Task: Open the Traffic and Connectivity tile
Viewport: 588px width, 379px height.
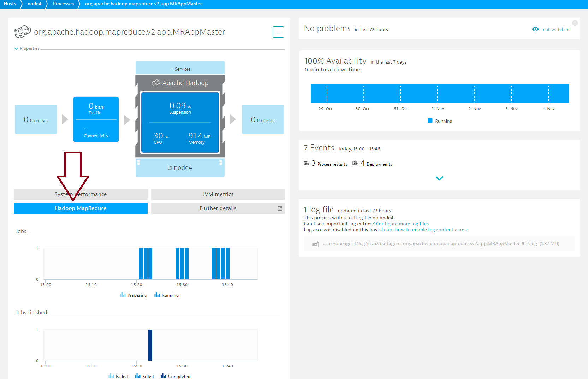Action: click(x=96, y=119)
